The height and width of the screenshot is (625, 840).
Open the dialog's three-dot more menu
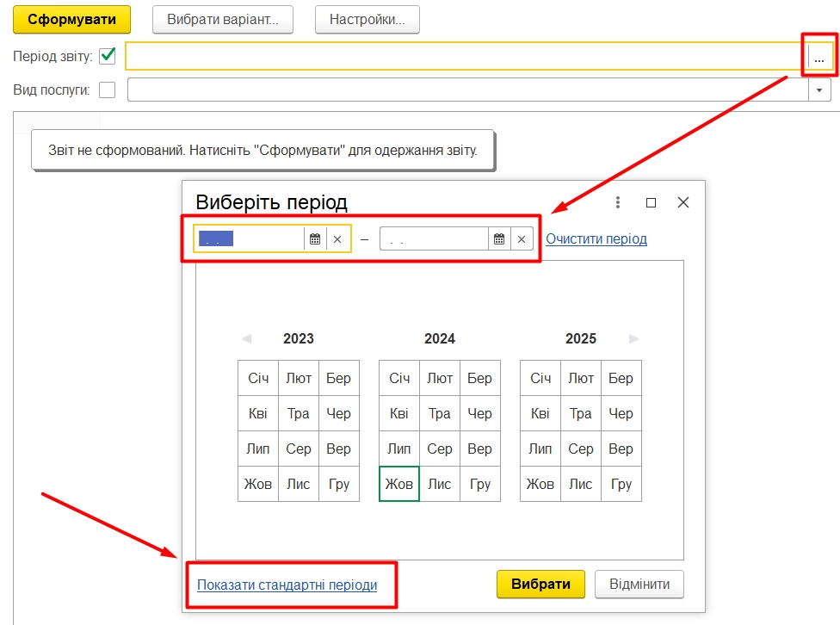618,202
